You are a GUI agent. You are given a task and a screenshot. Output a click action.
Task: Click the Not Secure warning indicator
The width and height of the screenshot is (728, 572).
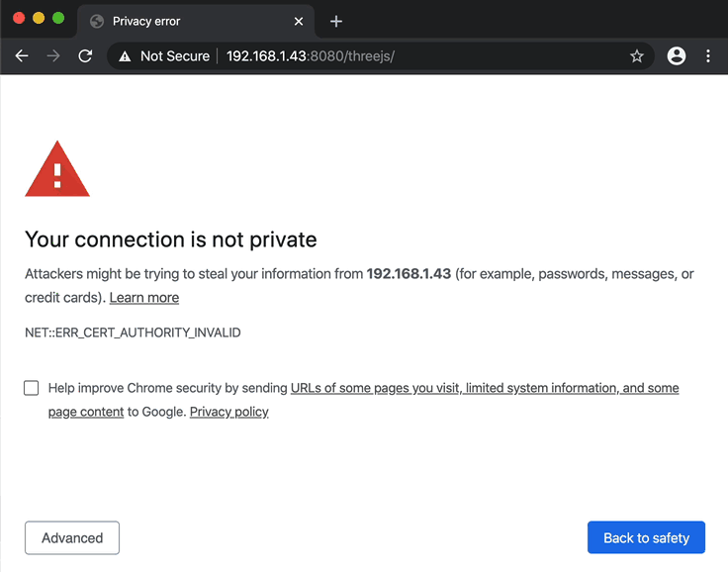[x=164, y=56]
